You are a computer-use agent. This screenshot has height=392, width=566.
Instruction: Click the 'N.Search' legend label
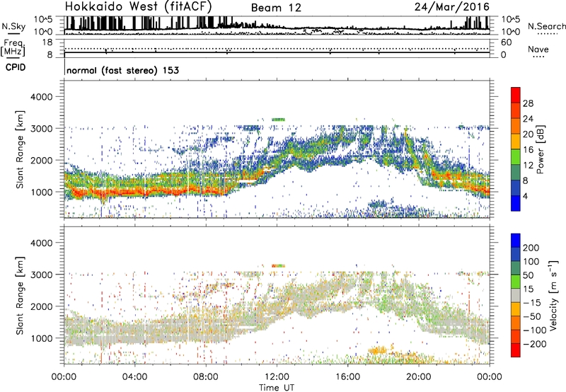pos(546,26)
